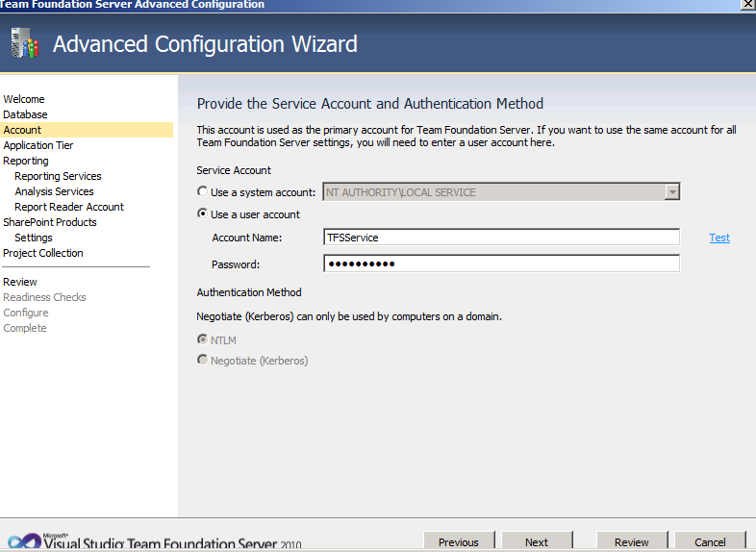Viewport: 756px width, 552px height.
Task: Click the NT AUTHORITY\LOCAL SERVICE combo box
Action: click(501, 192)
